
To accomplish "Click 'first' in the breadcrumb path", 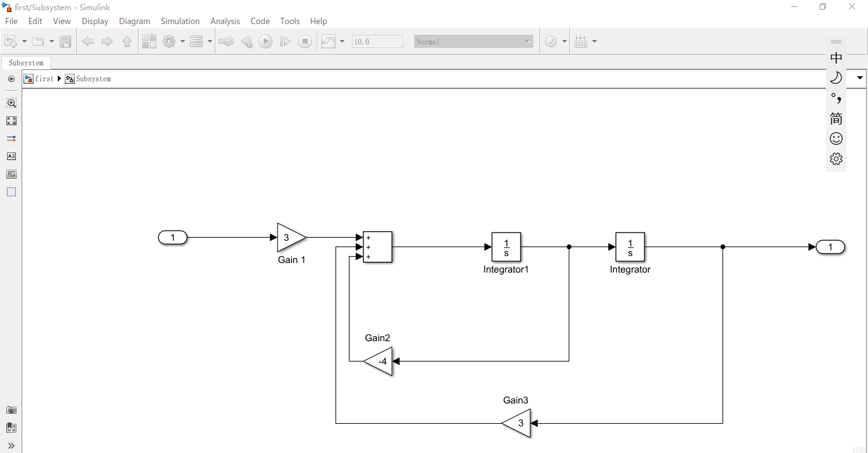I will [x=44, y=79].
